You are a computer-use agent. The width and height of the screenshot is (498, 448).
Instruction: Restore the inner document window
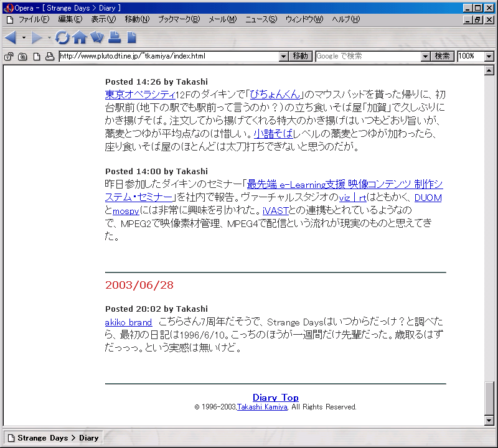477,20
